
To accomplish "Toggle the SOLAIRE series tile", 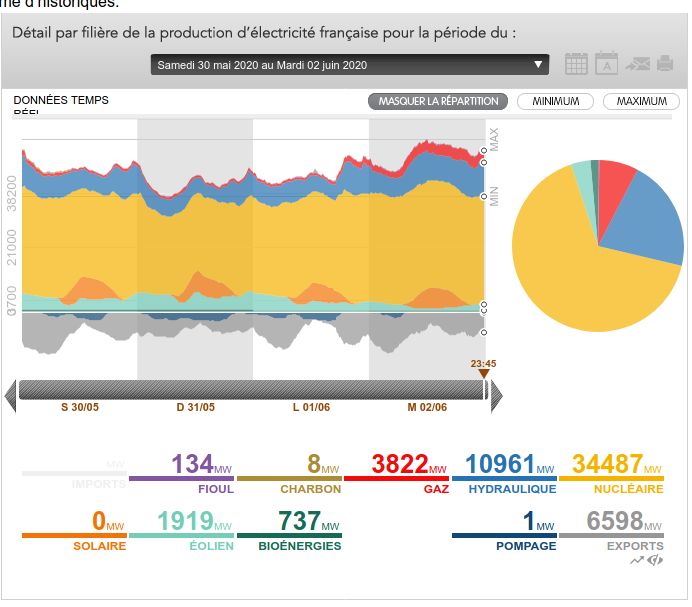I will (74, 531).
